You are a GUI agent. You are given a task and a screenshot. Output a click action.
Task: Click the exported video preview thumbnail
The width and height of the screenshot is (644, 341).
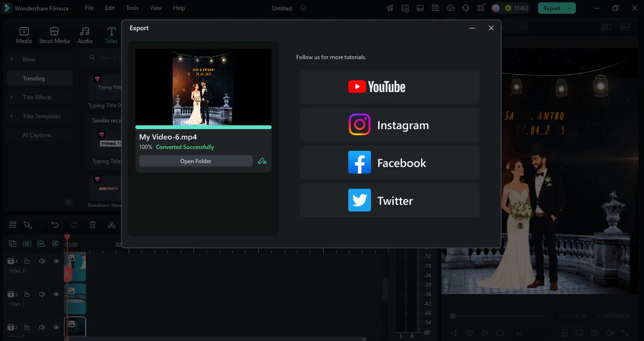point(203,87)
